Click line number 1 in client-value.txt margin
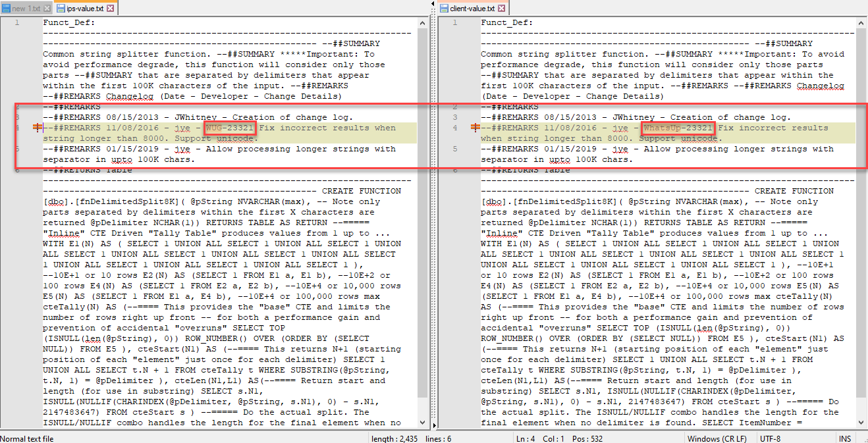Viewport: 868px width, 443px height. pos(455,22)
